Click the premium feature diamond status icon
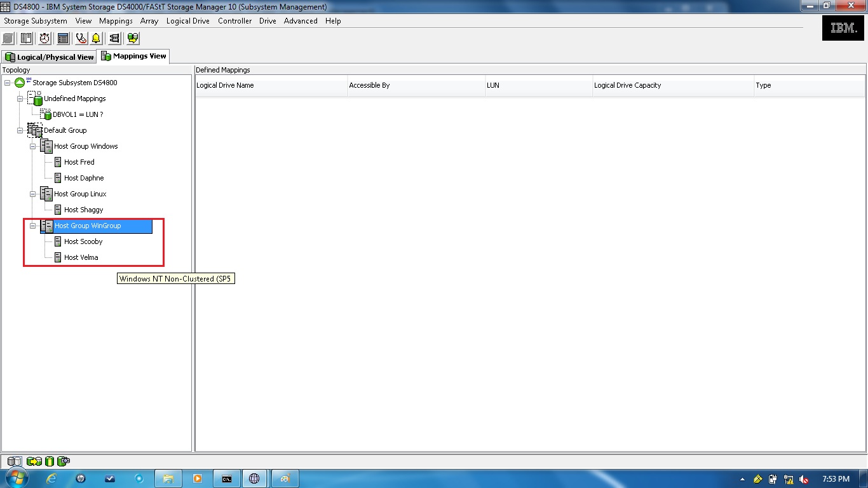The height and width of the screenshot is (488, 868). click(63, 461)
